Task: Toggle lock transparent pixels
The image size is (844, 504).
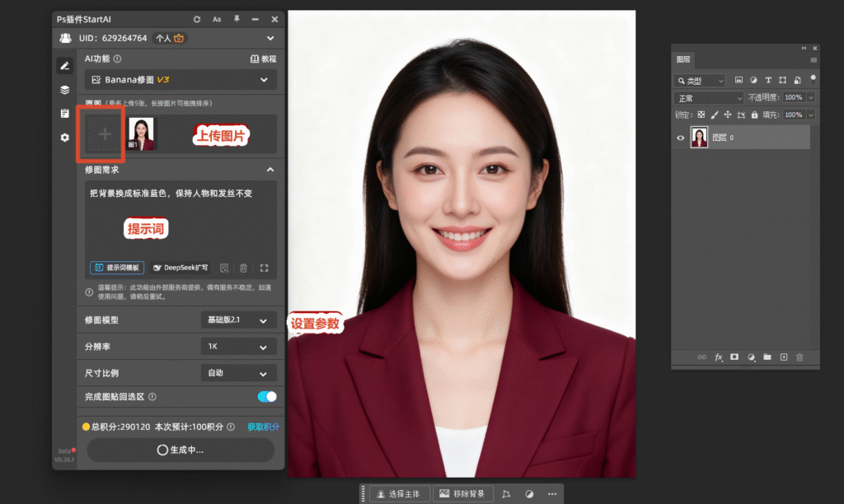Action: [701, 114]
